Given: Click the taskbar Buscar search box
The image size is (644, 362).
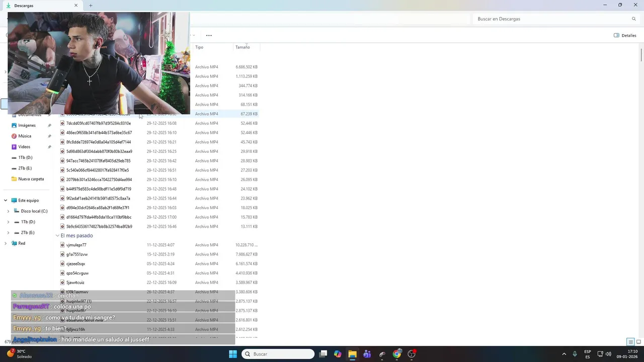Looking at the screenshot, I should [x=278, y=354].
